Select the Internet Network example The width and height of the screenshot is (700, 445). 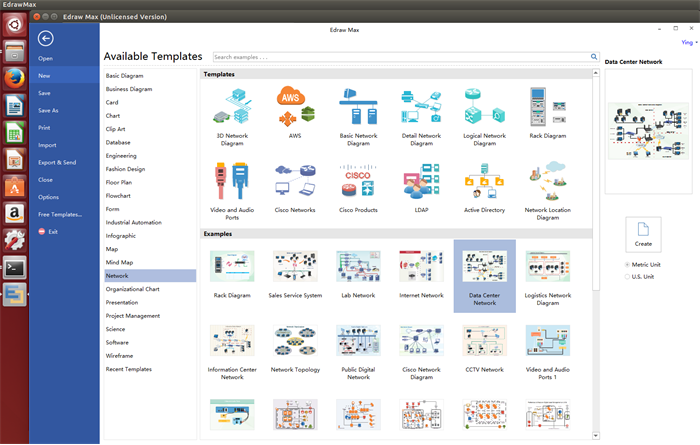click(421, 266)
